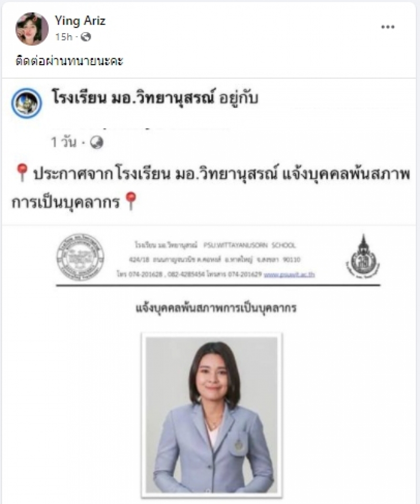Click the post caption ติดต่อผ่านทนายนะคะ
420x504 pixels.
(69, 61)
